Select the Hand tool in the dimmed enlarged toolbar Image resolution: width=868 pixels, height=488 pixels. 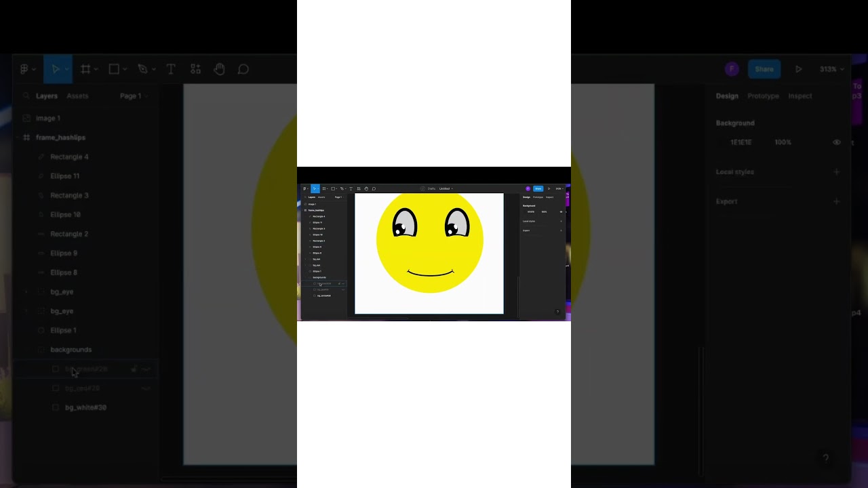tap(219, 69)
